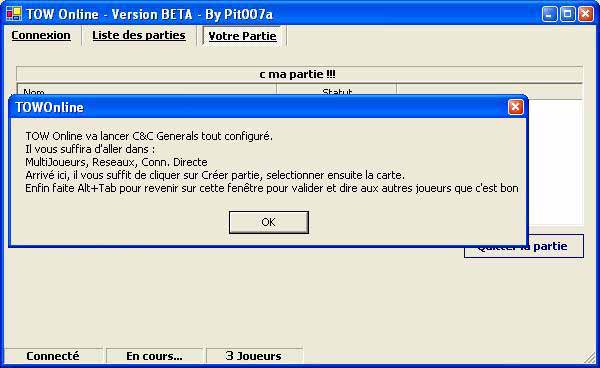The image size is (600, 368).
Task: Open the Liste des parties tab
Action: (x=139, y=36)
